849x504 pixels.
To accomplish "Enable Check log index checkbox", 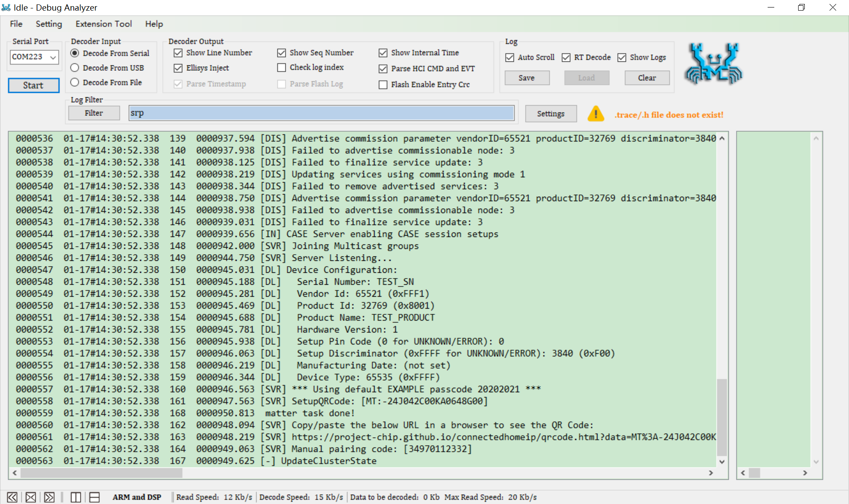I will [282, 67].
